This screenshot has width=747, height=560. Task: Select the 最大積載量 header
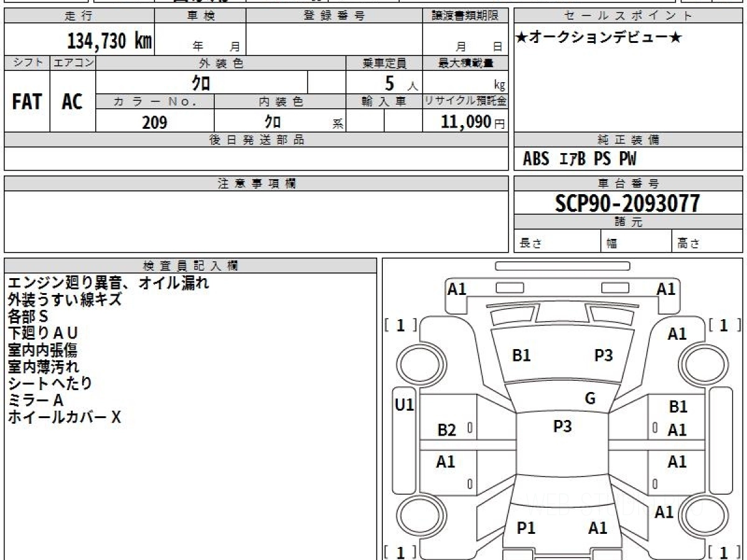(465, 63)
